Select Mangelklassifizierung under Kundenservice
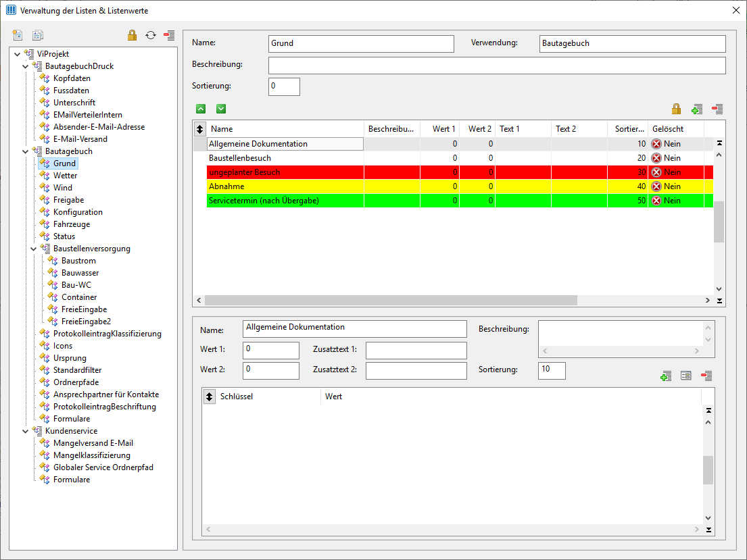747x560 pixels. pyautogui.click(x=91, y=455)
